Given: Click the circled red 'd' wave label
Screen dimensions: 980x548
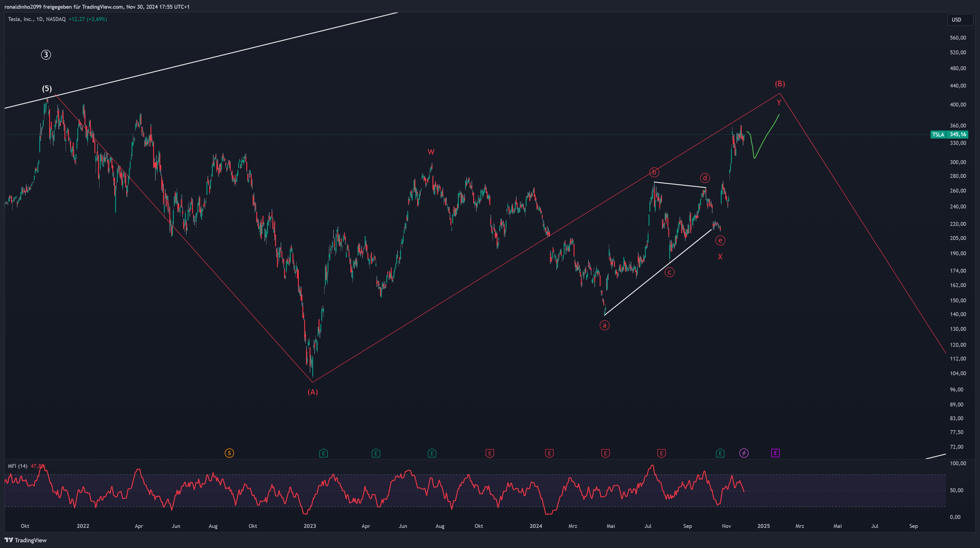Looking at the screenshot, I should pos(705,178).
